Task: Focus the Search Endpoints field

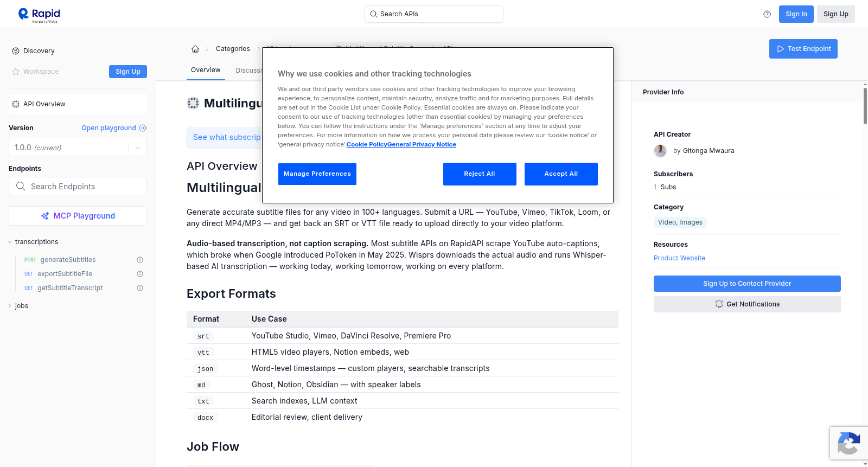Action: [x=78, y=186]
